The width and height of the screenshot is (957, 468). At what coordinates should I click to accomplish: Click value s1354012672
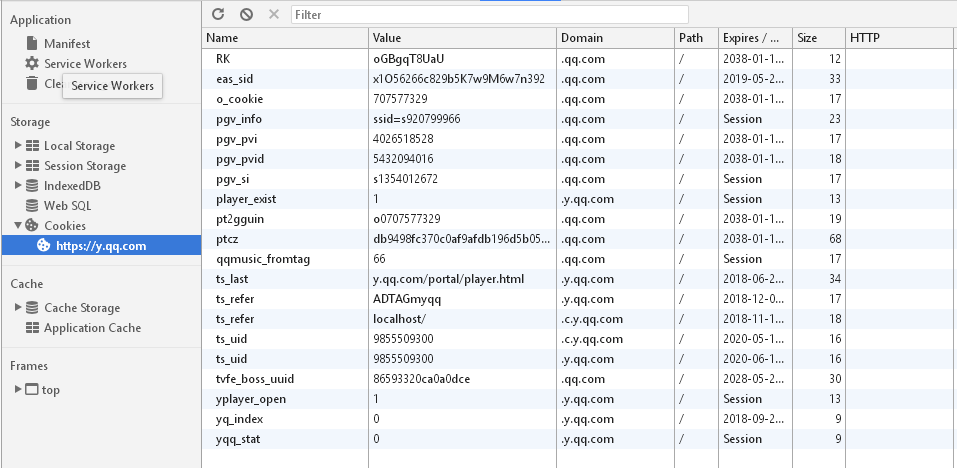pyautogui.click(x=406, y=179)
